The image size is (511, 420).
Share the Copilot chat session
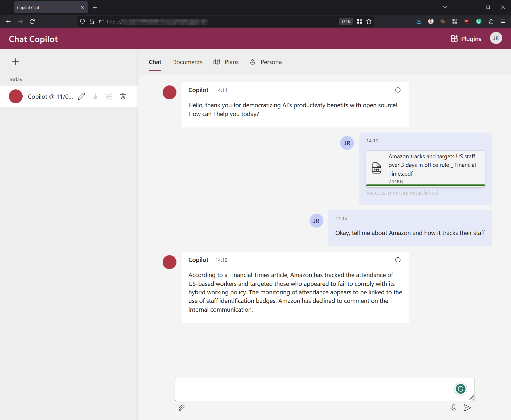[109, 96]
